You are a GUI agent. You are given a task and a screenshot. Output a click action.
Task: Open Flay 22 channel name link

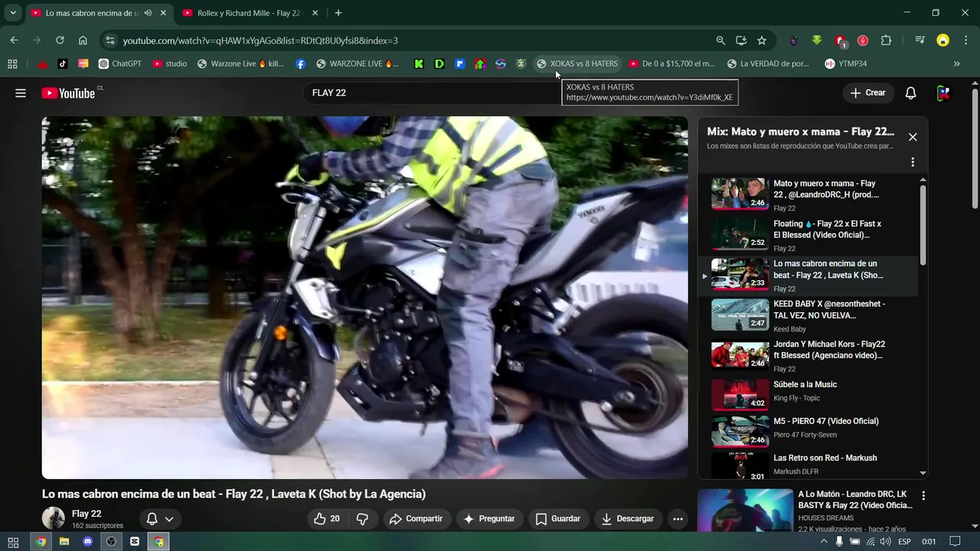pyautogui.click(x=87, y=514)
